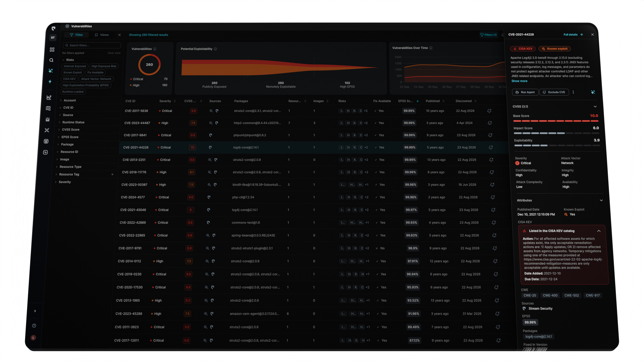Open the map search icon in sidebar
The height and width of the screenshot is (362, 644).
tap(48, 108)
